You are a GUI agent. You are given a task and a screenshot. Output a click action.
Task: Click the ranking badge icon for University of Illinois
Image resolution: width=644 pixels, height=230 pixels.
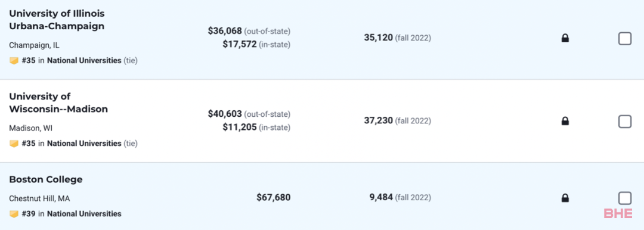coord(14,61)
